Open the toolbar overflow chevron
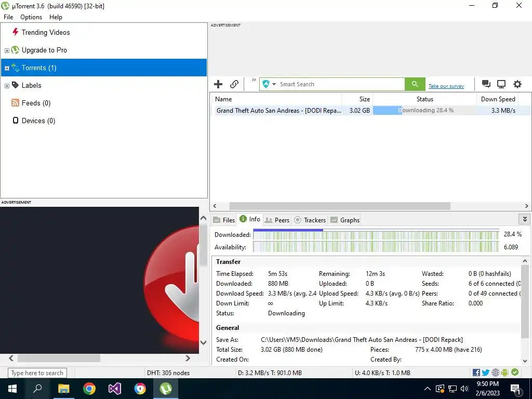532x399 pixels. click(254, 80)
